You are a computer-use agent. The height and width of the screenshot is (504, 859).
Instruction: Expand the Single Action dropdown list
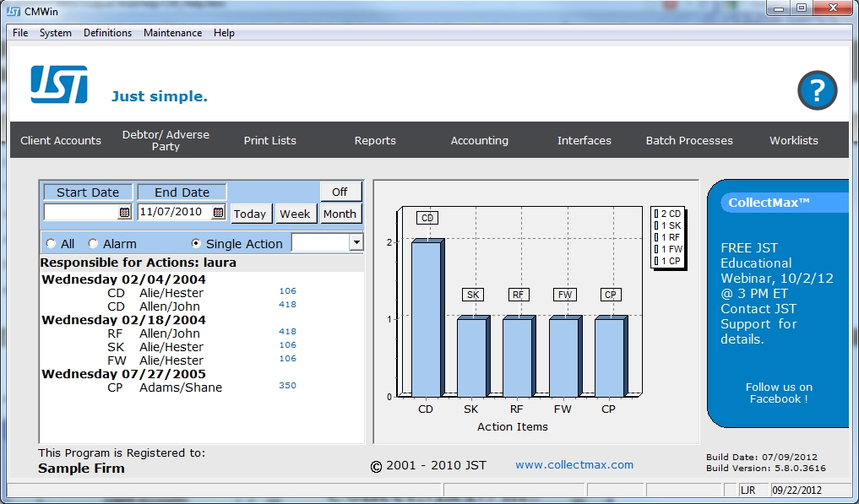coord(356,243)
